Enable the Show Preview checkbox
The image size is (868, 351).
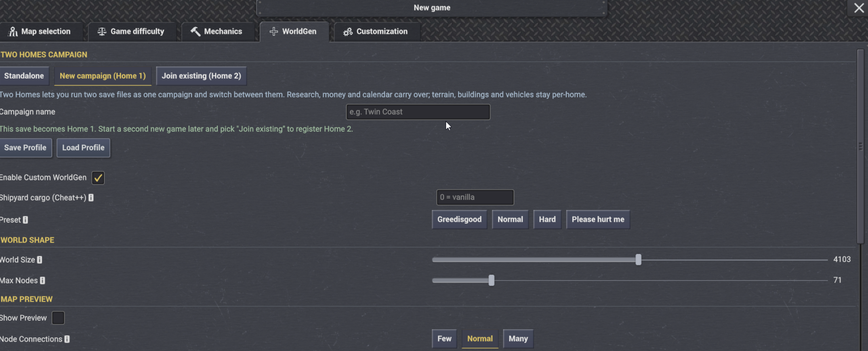tap(58, 318)
